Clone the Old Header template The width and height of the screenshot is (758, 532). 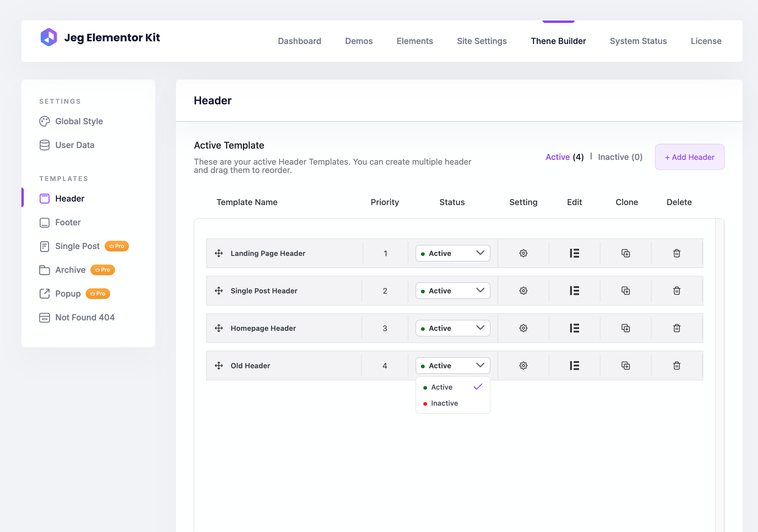pos(625,365)
